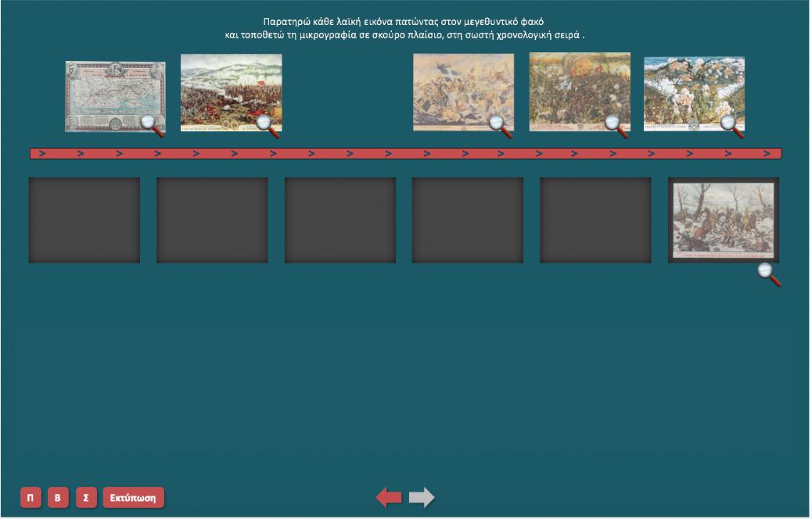Open magnifier on the map folk image
812x519 pixels.
point(151,125)
